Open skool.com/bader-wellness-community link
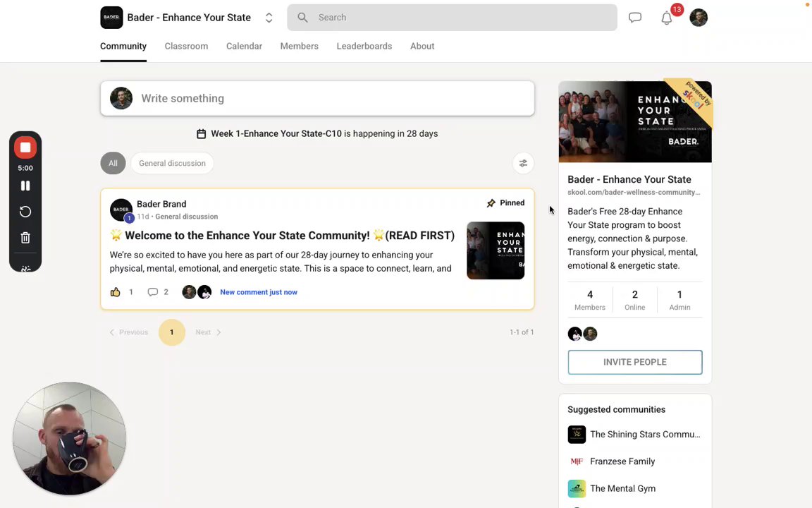This screenshot has height=508, width=812. click(x=634, y=193)
